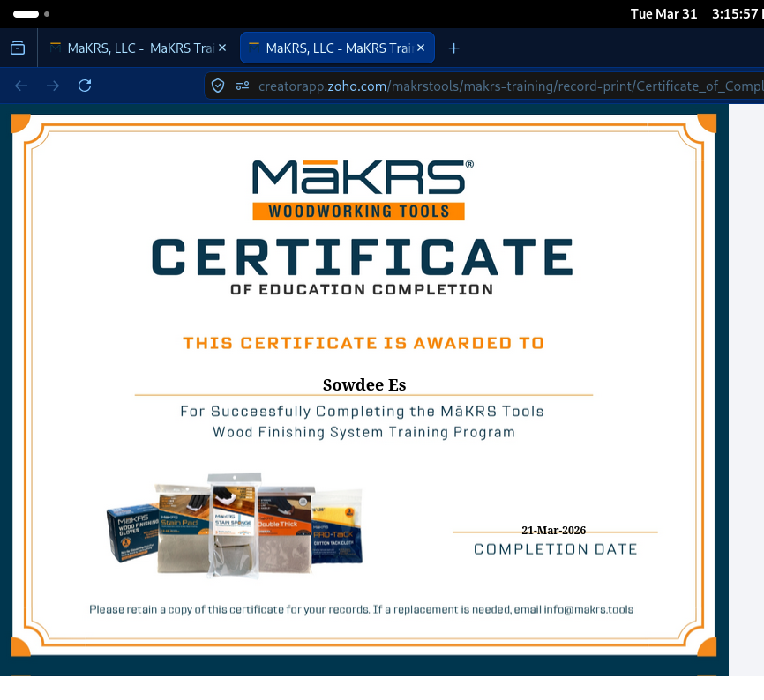This screenshot has height=700, width=764.
Task: Open the Activities pill in top bar
Action: pos(31,13)
